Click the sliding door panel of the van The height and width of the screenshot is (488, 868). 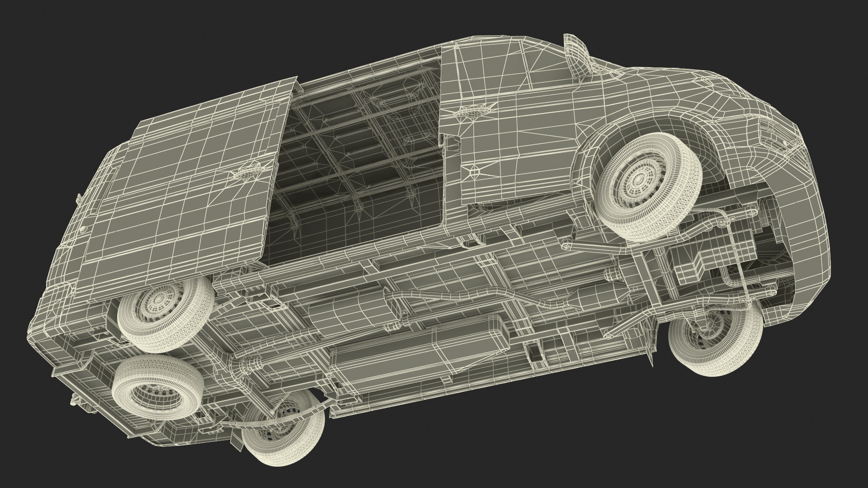coord(186,190)
